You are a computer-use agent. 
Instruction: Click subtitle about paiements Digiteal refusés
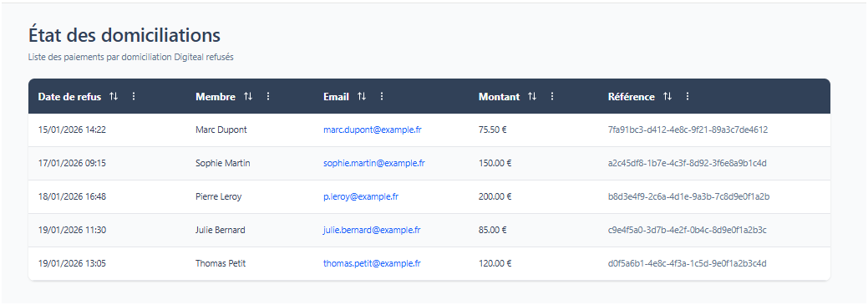click(x=130, y=58)
